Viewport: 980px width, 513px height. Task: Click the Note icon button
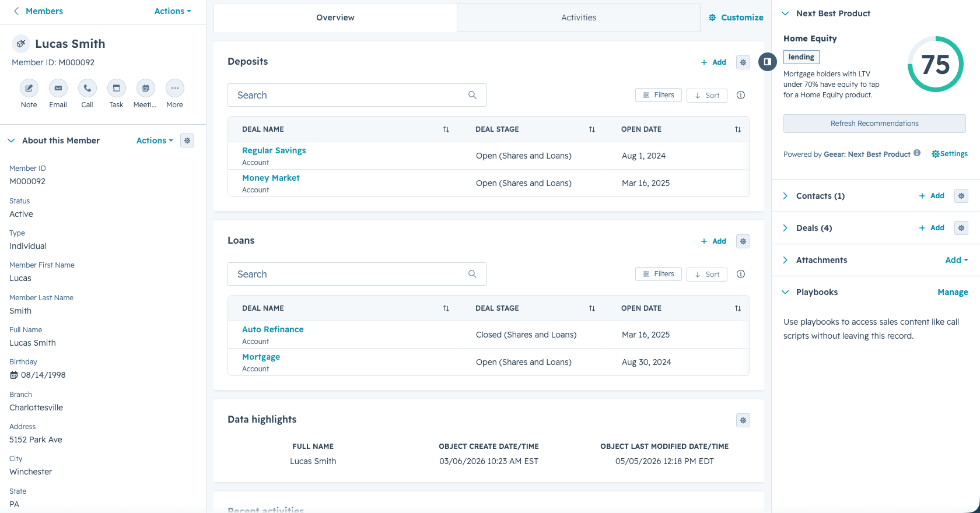29,88
